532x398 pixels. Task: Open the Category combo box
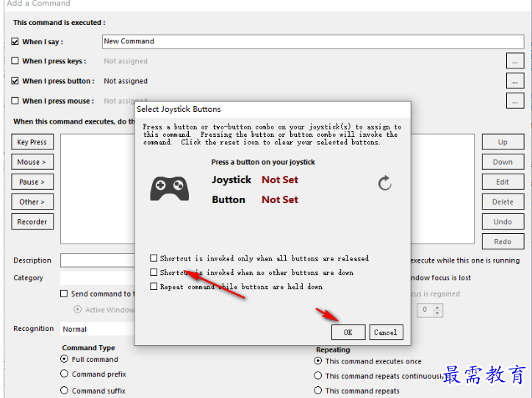[98, 278]
